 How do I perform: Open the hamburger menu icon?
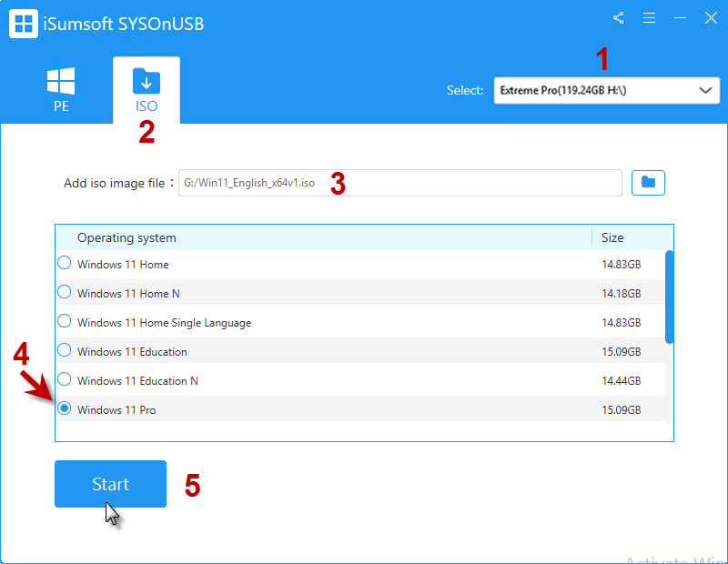coord(649,18)
